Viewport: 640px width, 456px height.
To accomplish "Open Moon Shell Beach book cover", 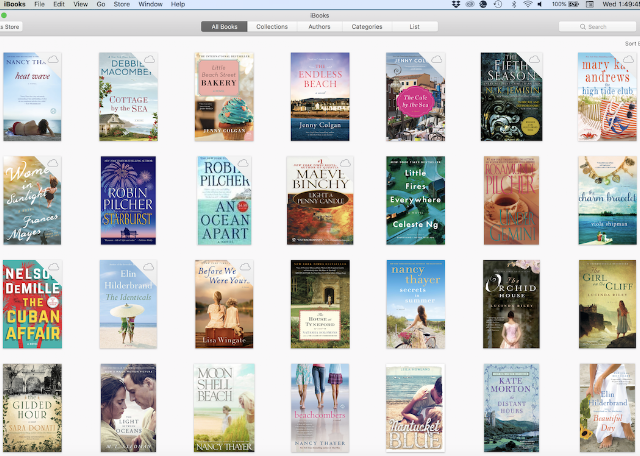I will point(224,408).
